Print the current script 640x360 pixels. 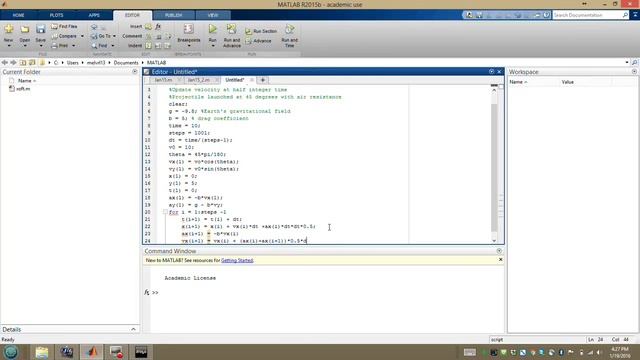60,46
